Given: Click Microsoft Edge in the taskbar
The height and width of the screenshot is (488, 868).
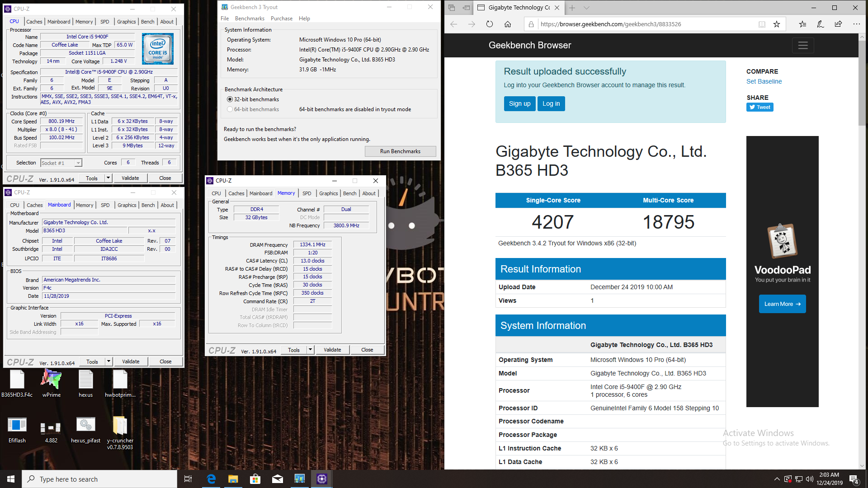Looking at the screenshot, I should click(x=211, y=479).
